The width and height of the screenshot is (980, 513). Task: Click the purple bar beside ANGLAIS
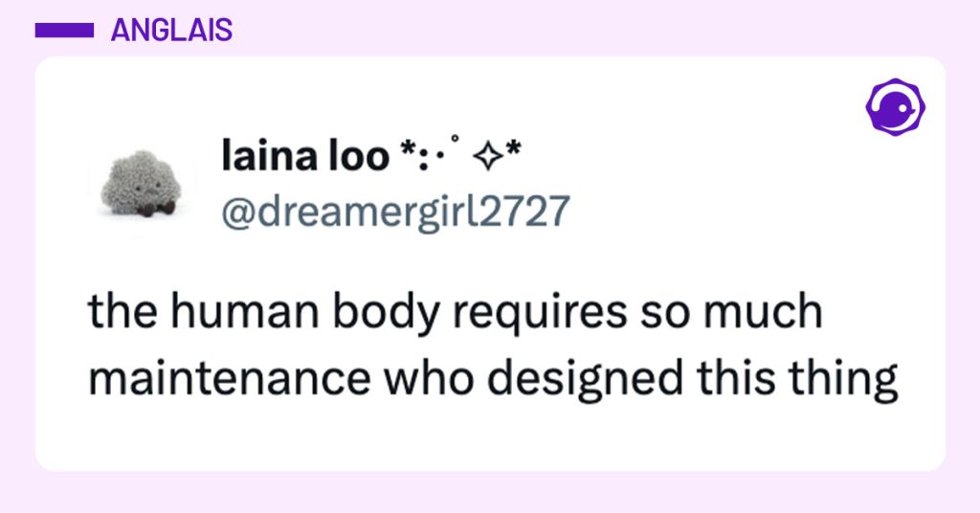click(x=64, y=31)
